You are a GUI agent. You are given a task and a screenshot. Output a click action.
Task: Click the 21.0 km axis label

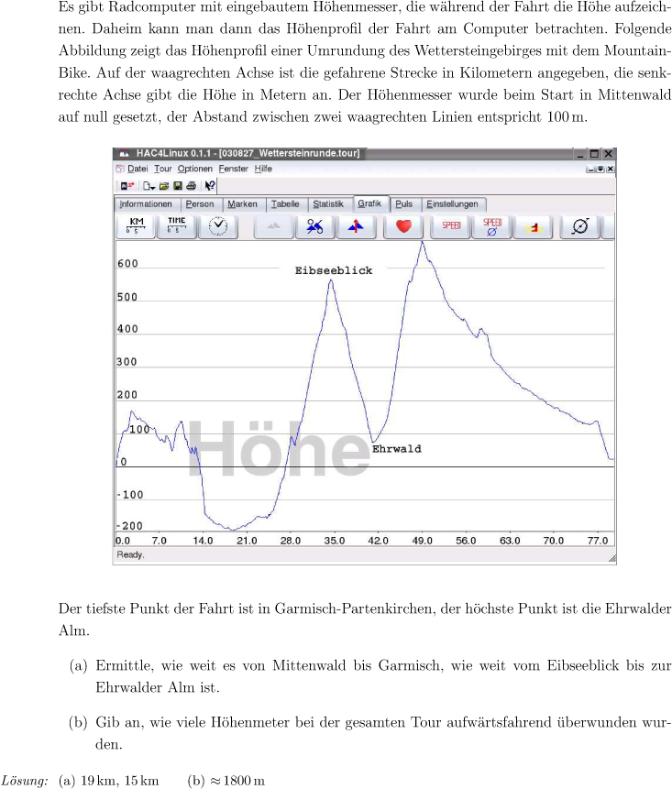coord(247,541)
